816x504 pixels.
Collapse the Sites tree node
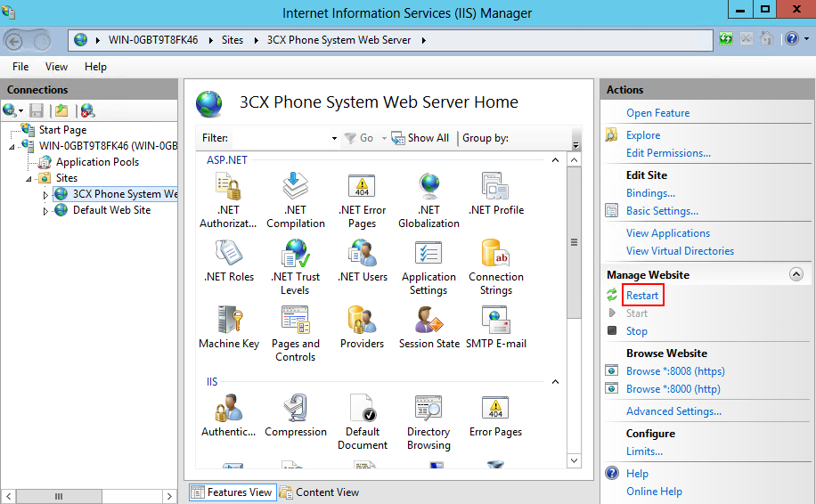[x=29, y=179]
